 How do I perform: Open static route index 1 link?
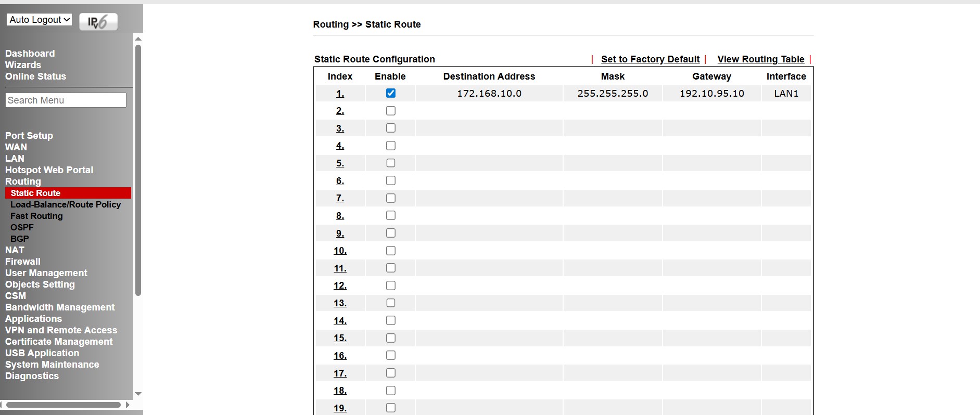(340, 94)
